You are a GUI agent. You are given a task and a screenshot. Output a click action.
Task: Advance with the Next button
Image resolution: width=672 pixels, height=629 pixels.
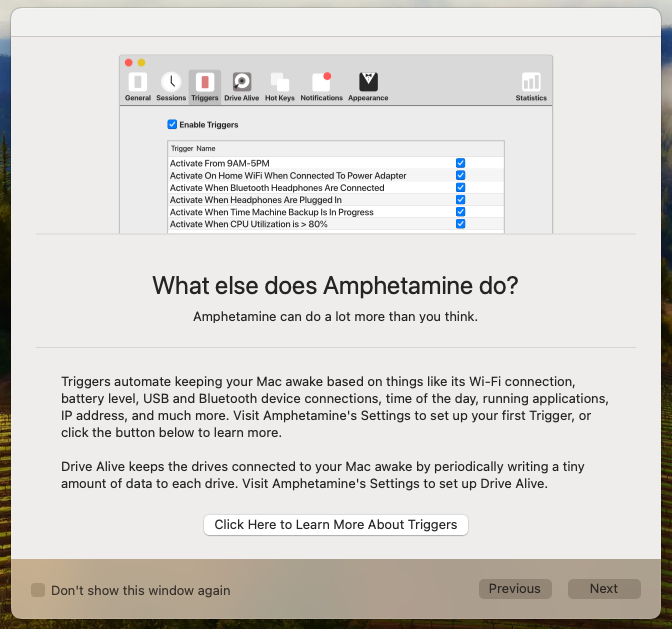pos(604,589)
